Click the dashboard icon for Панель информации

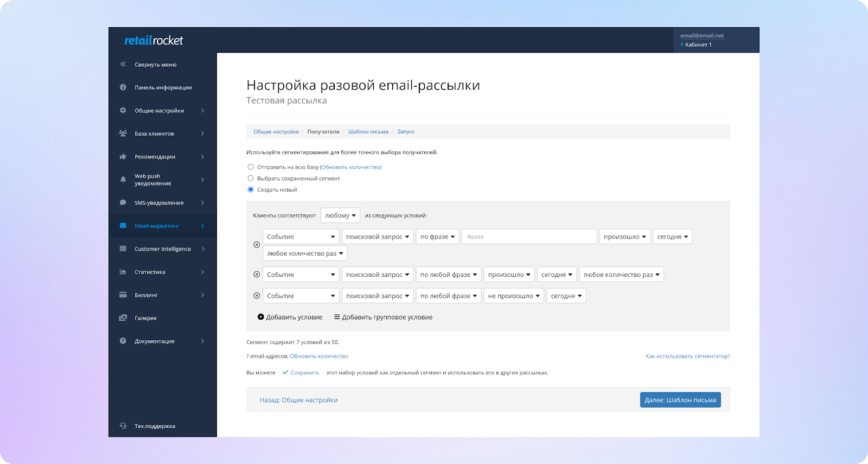pyautogui.click(x=123, y=87)
